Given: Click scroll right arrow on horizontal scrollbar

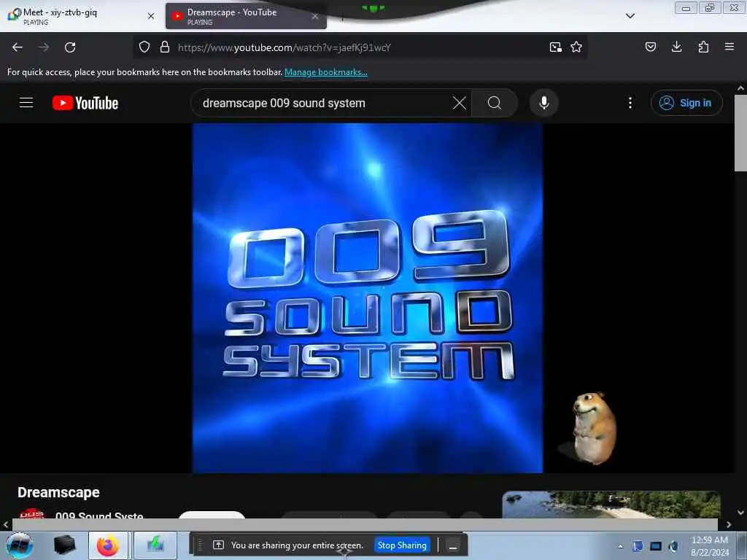Looking at the screenshot, I should coord(729,524).
